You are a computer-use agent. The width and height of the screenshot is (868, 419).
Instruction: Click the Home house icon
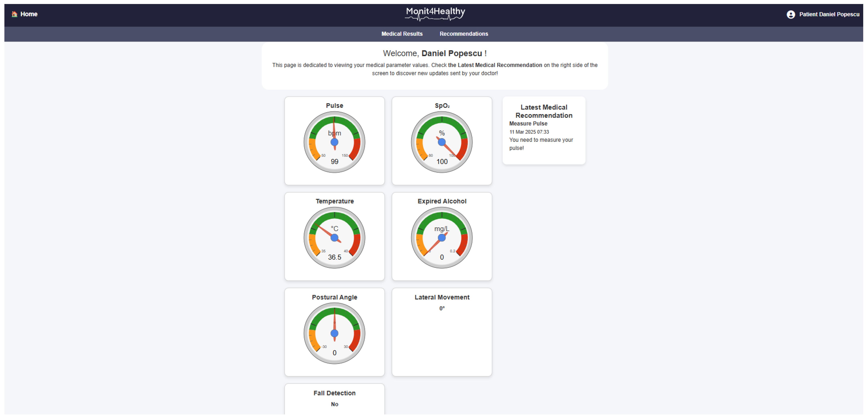pyautogui.click(x=14, y=14)
